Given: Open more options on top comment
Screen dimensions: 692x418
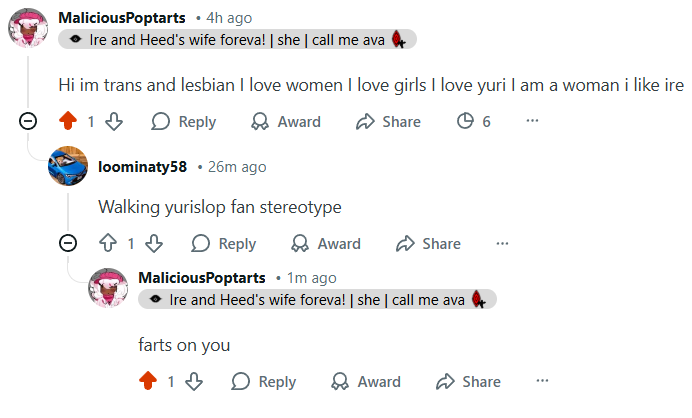Looking at the screenshot, I should click(x=532, y=122).
